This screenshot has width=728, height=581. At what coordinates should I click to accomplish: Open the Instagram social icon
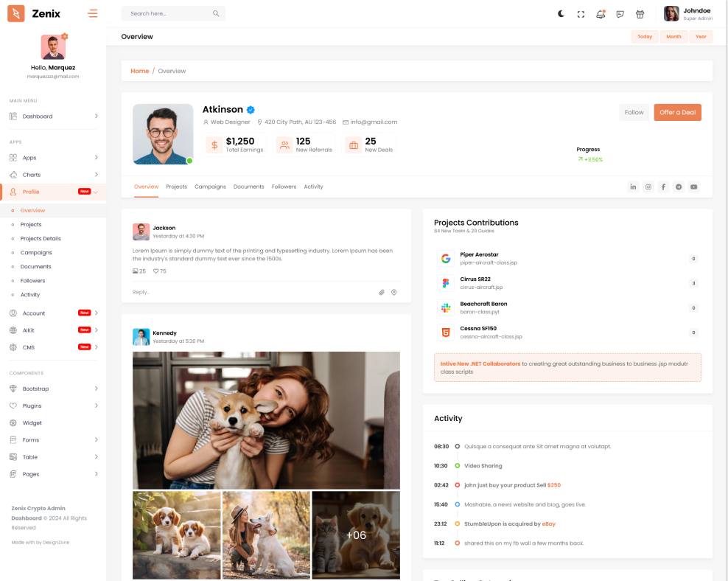(x=648, y=187)
